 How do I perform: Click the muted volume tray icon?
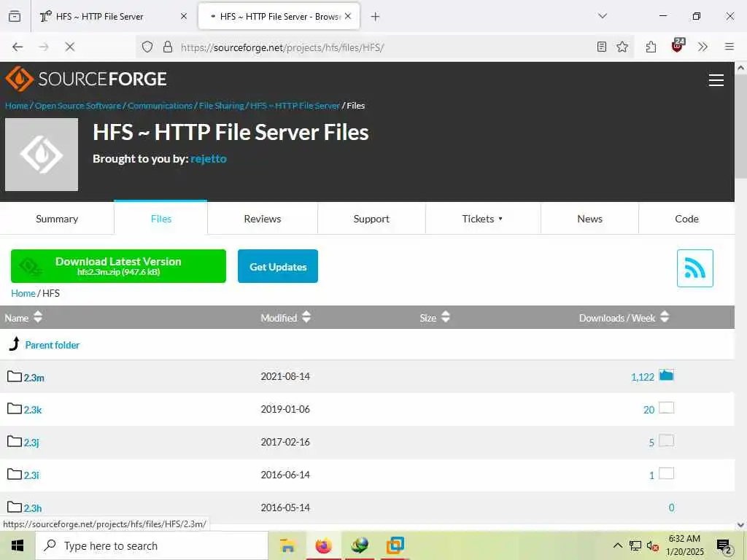click(652, 545)
